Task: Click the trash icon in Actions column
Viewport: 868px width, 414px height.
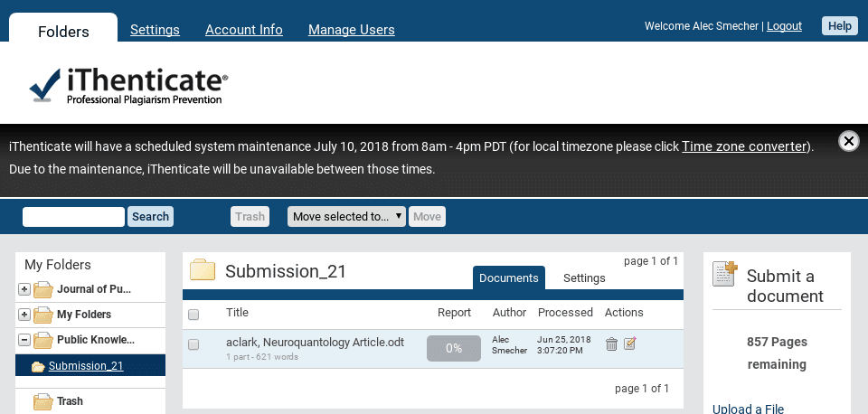Action: click(611, 343)
